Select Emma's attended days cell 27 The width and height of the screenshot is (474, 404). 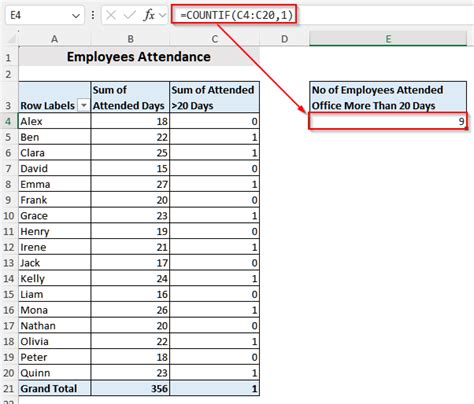click(x=130, y=184)
